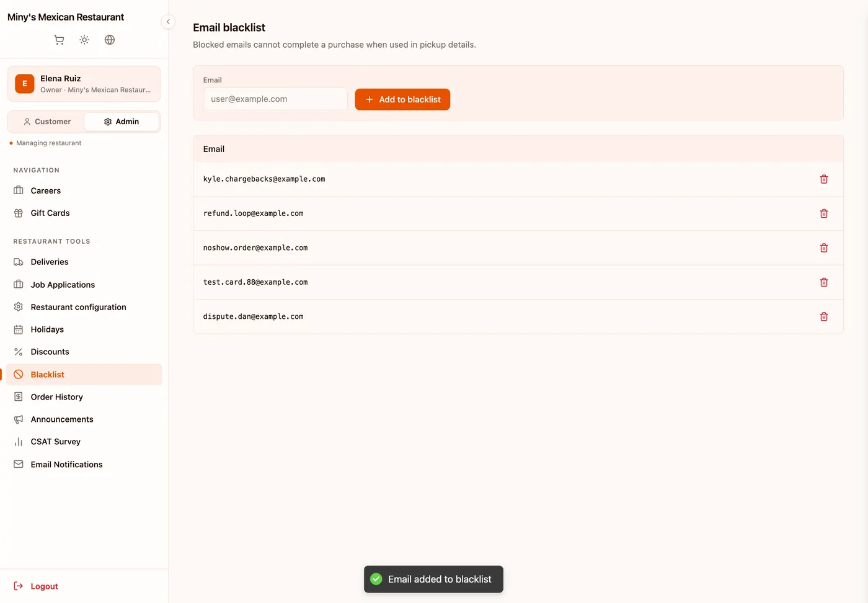The width and height of the screenshot is (868, 603).
Task: Go to Holidays settings
Action: coord(84,329)
